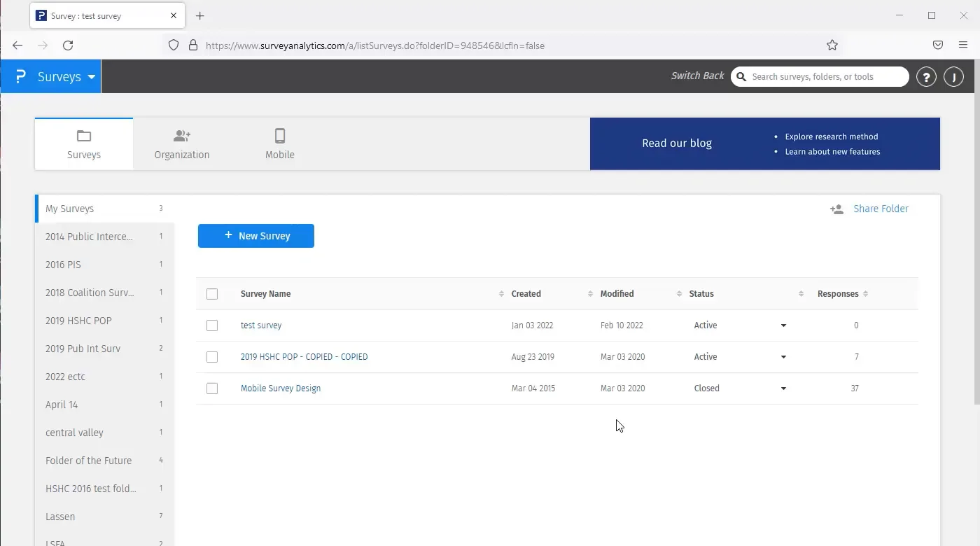Open the 2019 HSHC POP - COPIED - COPIED survey
Viewport: 980px width, 546px height.
304,357
